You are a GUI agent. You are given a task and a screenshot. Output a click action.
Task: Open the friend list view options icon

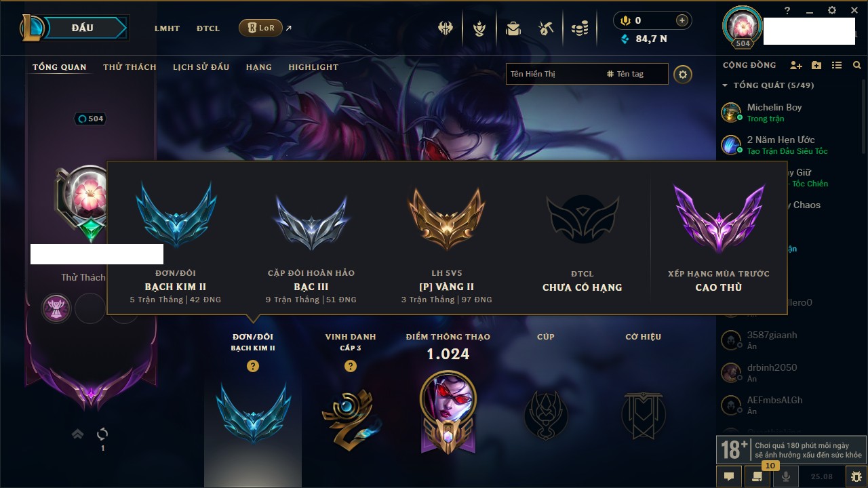pos(837,65)
